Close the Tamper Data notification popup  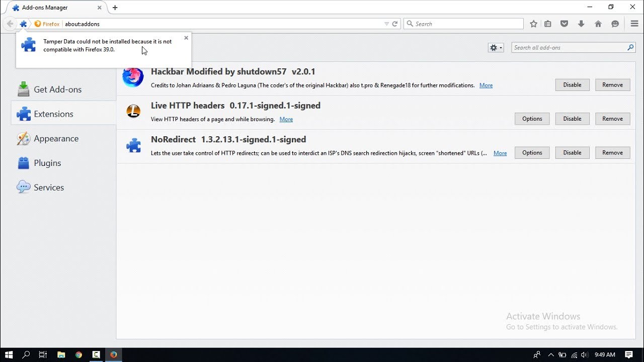[186, 38]
